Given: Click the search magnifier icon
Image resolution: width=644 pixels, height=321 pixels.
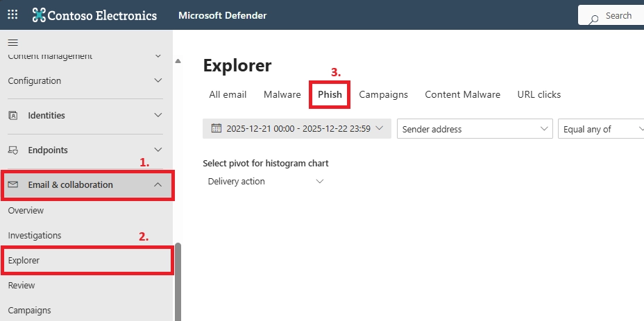Looking at the screenshot, I should click(593, 19).
